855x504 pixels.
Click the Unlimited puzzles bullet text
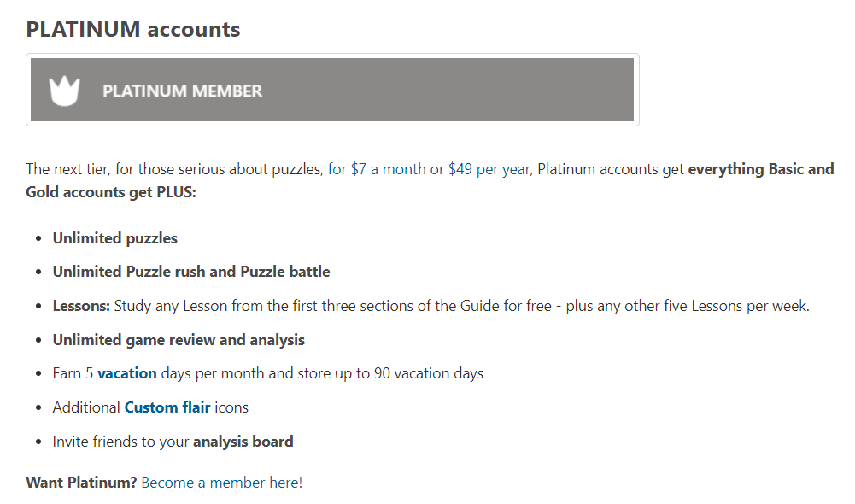tap(115, 238)
